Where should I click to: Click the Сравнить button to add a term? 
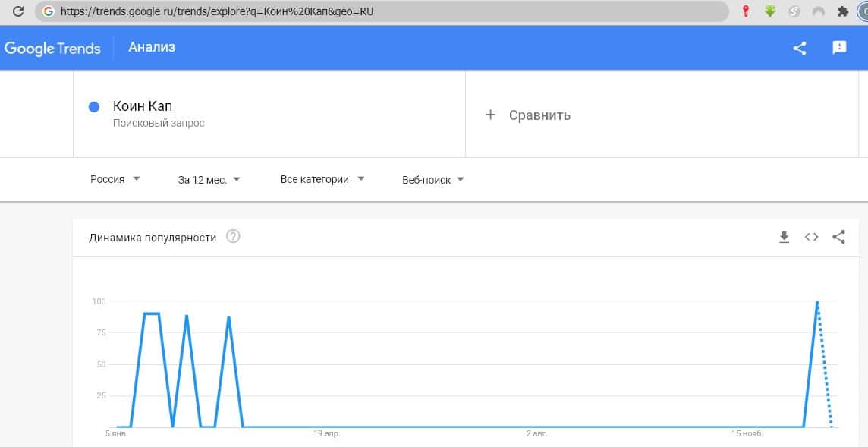(528, 115)
